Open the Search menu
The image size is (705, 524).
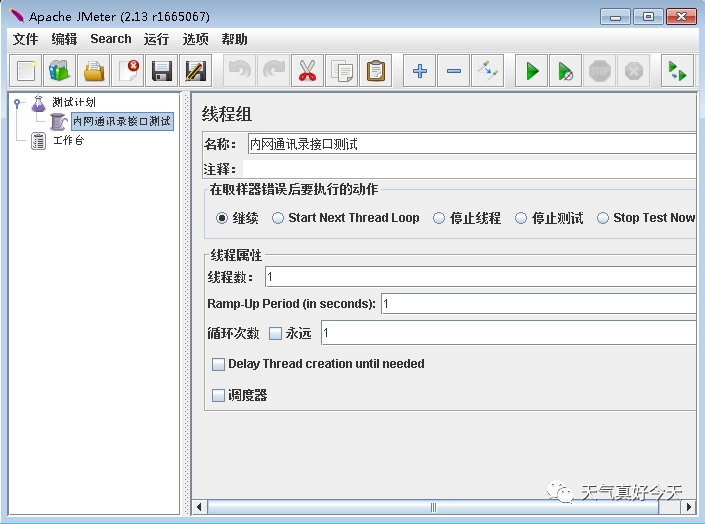point(111,39)
